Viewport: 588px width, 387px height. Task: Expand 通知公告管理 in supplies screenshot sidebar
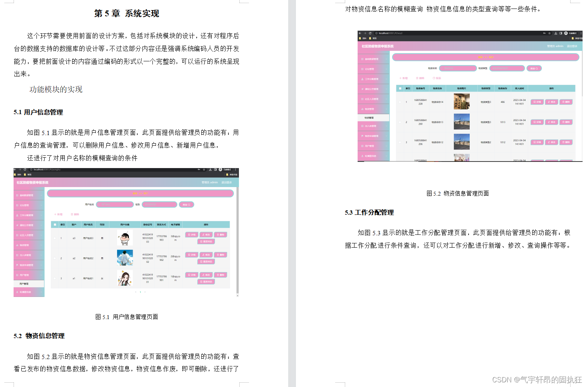coord(374,89)
